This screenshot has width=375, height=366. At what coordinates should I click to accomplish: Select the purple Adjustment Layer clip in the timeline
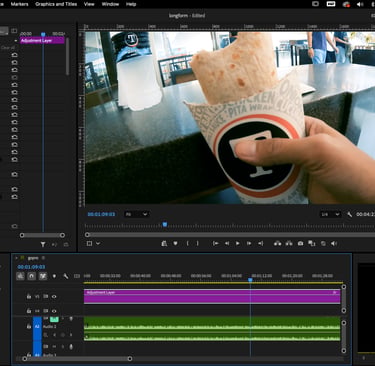coord(212,296)
